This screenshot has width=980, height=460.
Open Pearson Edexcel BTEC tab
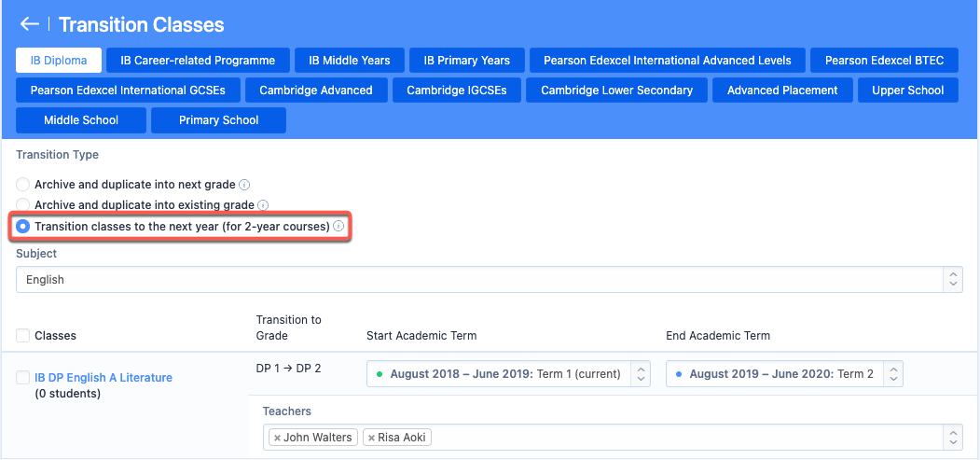(x=884, y=61)
